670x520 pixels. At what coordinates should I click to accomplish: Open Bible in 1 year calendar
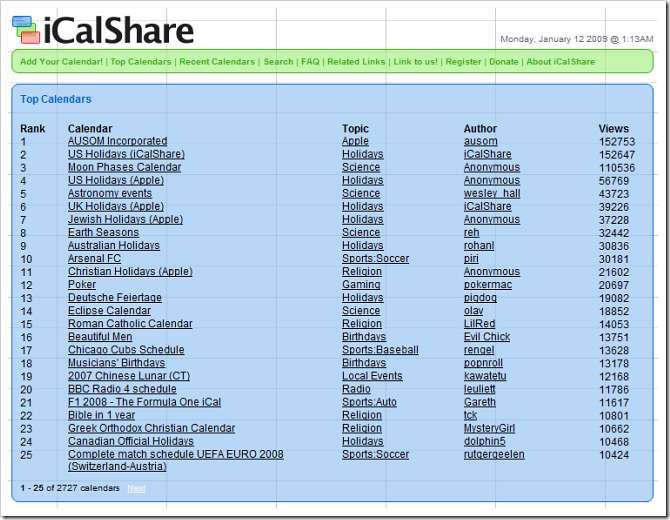101,415
